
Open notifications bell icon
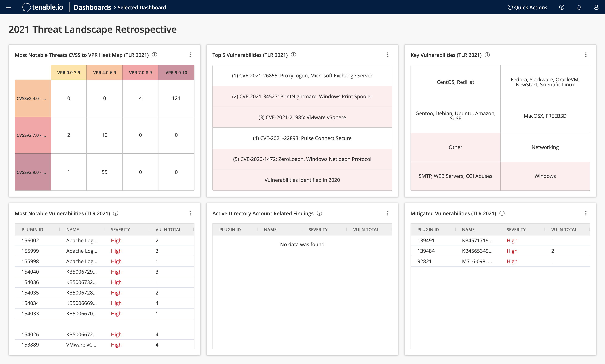579,7
